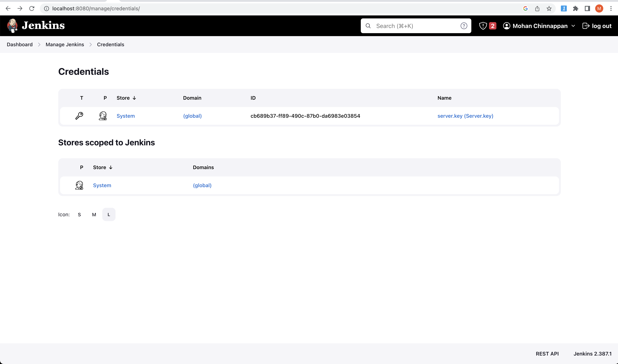Image resolution: width=618 pixels, height=364 pixels.
Task: Expand Manage Jenkins breadcrumb chevron
Action: [90, 44]
